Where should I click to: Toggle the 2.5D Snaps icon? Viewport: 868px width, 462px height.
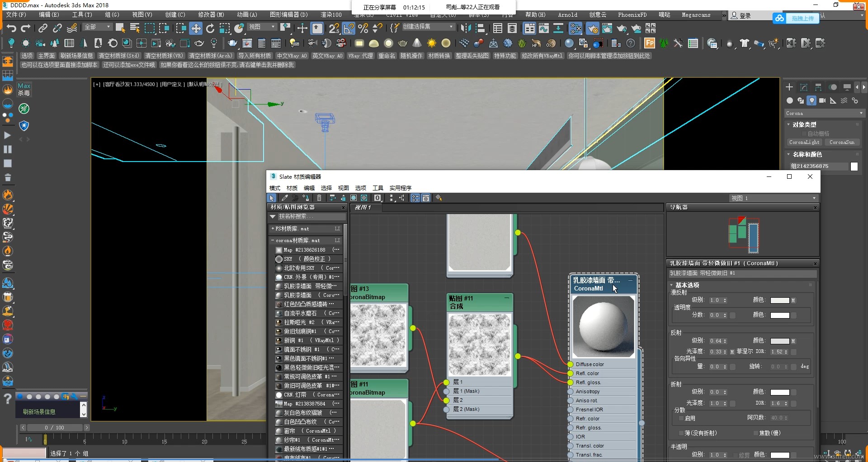[x=334, y=29]
